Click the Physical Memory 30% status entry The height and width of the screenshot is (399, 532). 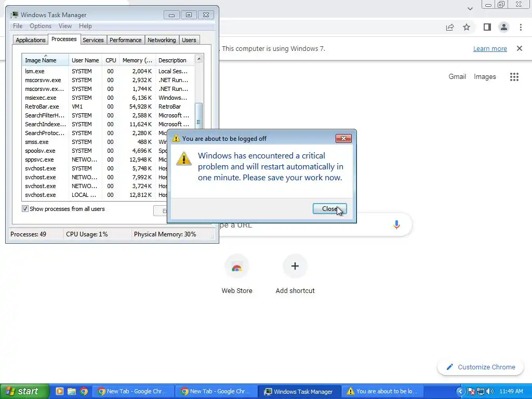pyautogui.click(x=165, y=234)
